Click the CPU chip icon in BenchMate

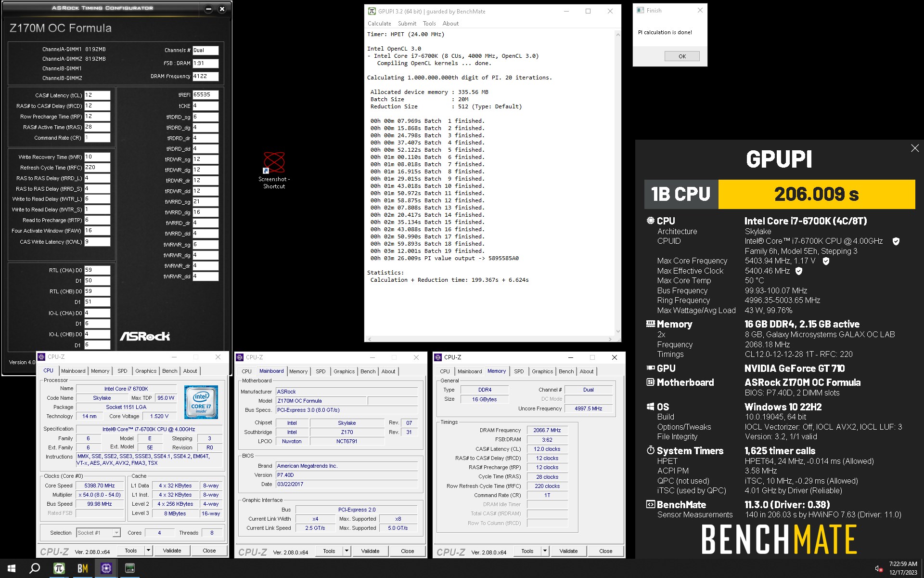pyautogui.click(x=651, y=221)
